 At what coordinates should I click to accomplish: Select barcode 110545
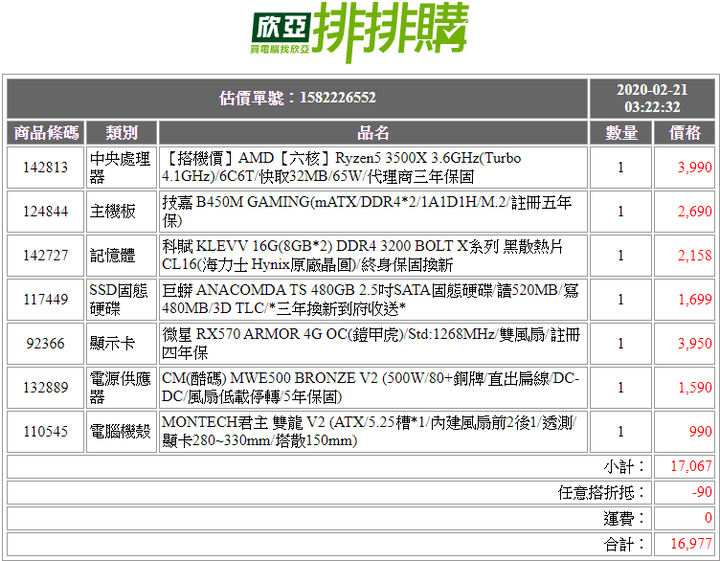(45, 432)
